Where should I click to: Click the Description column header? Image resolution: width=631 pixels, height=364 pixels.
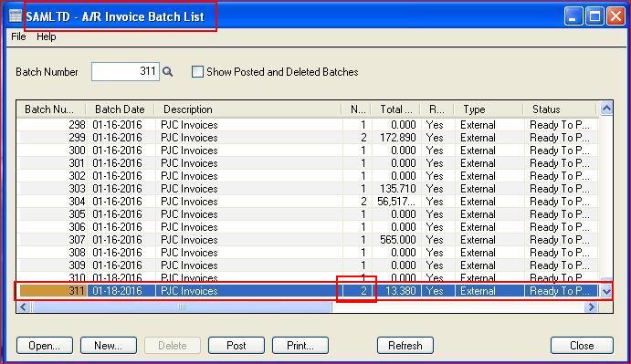247,109
